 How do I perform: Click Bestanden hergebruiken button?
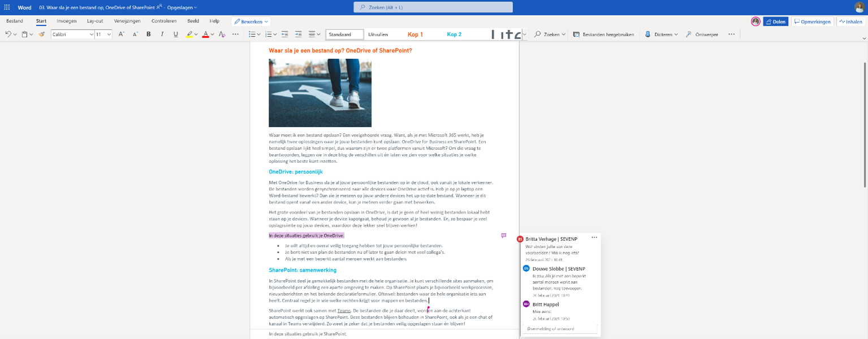[x=603, y=34]
